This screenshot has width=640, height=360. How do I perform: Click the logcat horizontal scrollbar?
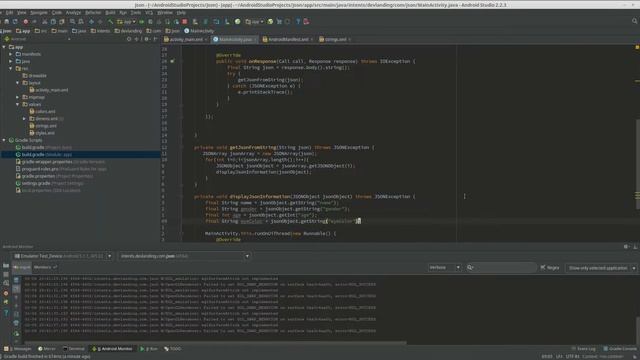(216, 343)
